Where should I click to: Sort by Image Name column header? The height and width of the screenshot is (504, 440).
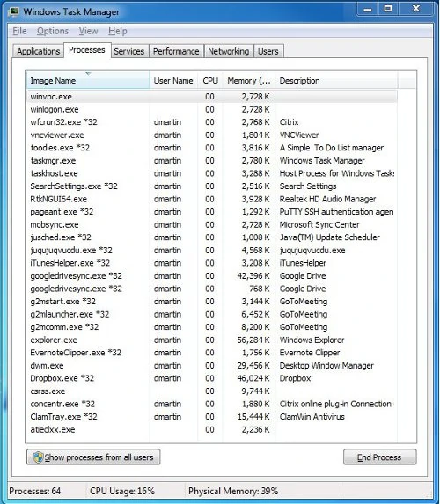pos(87,80)
